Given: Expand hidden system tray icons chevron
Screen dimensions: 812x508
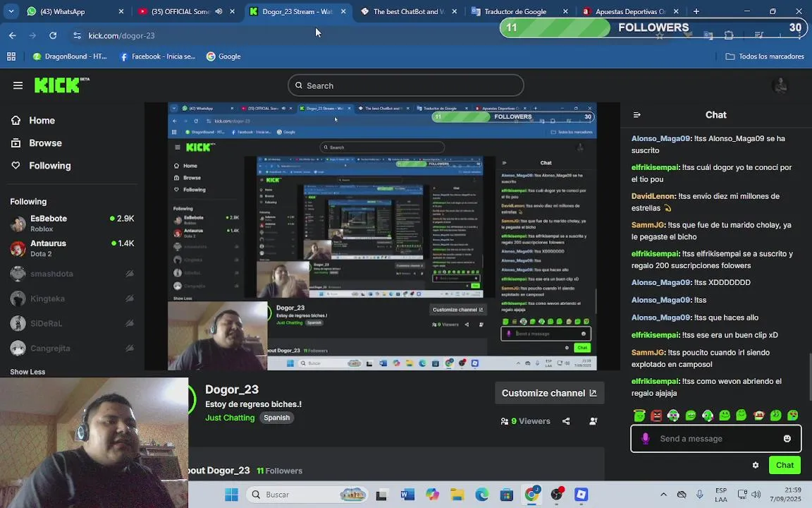Looking at the screenshot, I should tap(663, 495).
